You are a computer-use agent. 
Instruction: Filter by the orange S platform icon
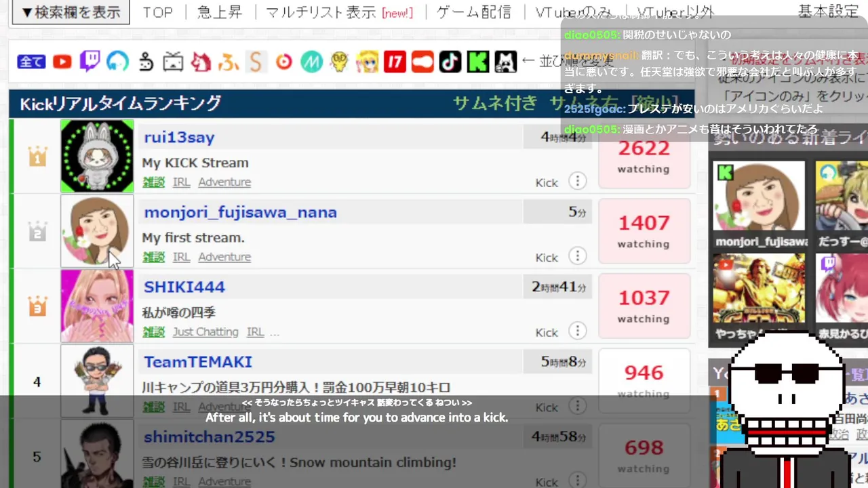click(x=256, y=62)
